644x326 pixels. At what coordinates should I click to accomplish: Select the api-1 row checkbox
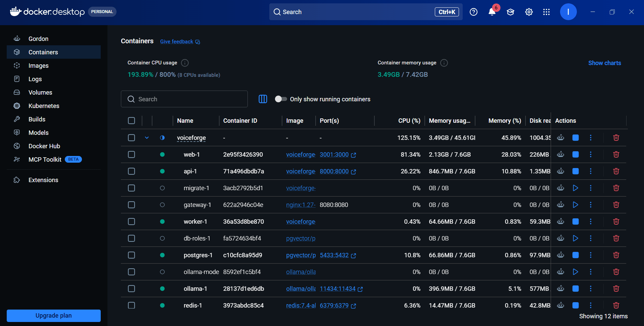(x=132, y=171)
